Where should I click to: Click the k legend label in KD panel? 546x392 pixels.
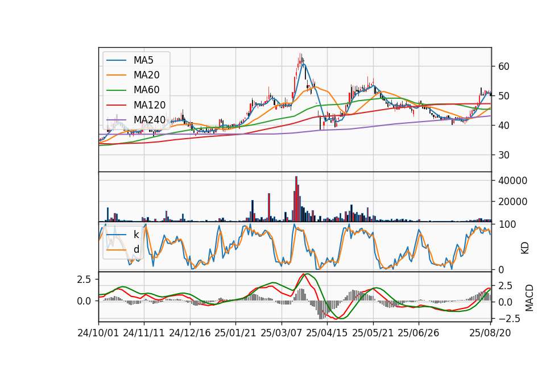coord(136,235)
